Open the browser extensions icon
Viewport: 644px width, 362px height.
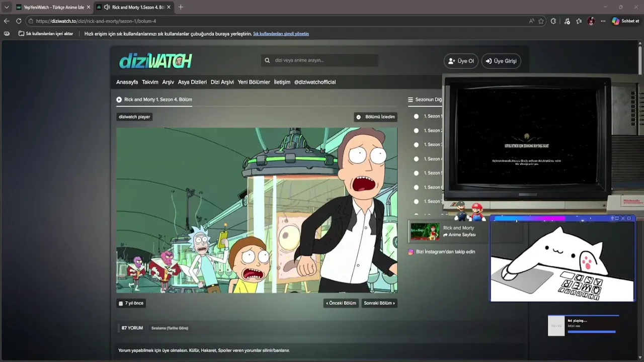pos(553,21)
